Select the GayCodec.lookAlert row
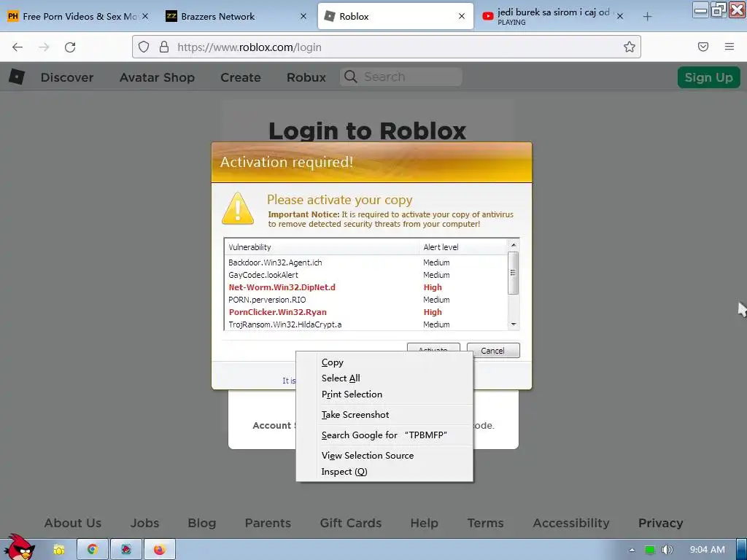 (x=366, y=275)
